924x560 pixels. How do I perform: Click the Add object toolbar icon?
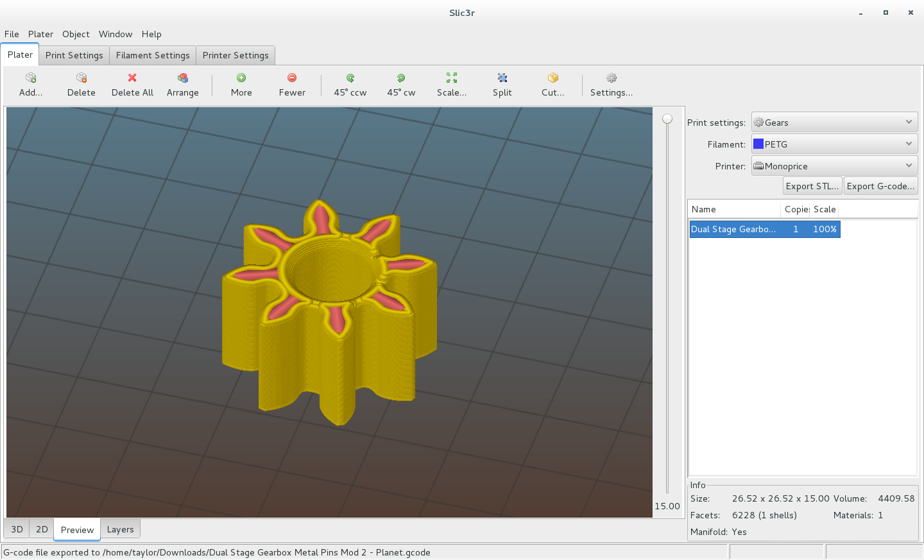(x=31, y=78)
